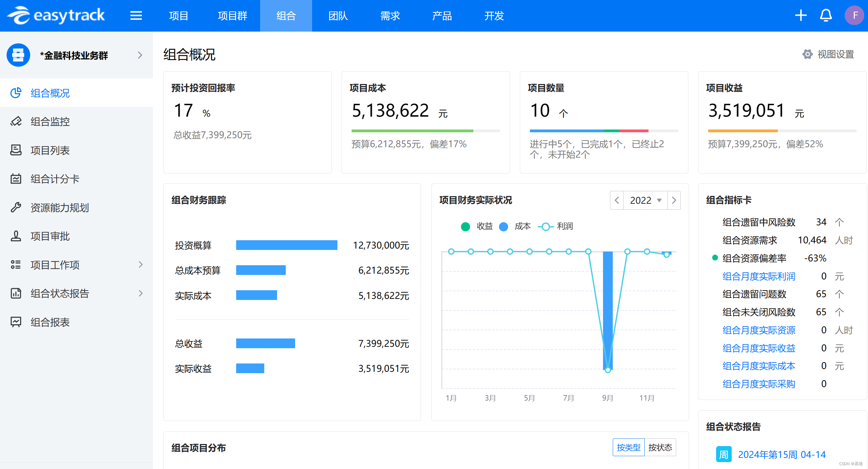The image size is (868, 469).
Task: Click the 投资概算 blue bar
Action: 286,245
